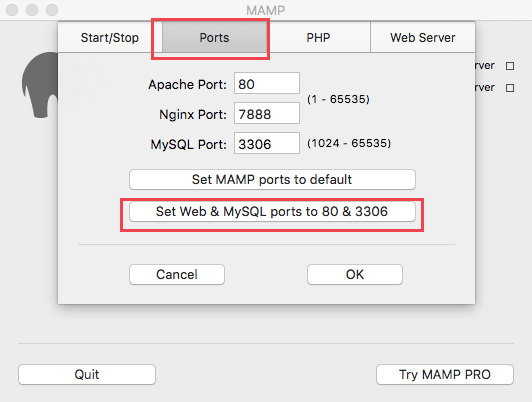The image size is (532, 402).
Task: Click the Apache Port input field
Action: click(267, 83)
